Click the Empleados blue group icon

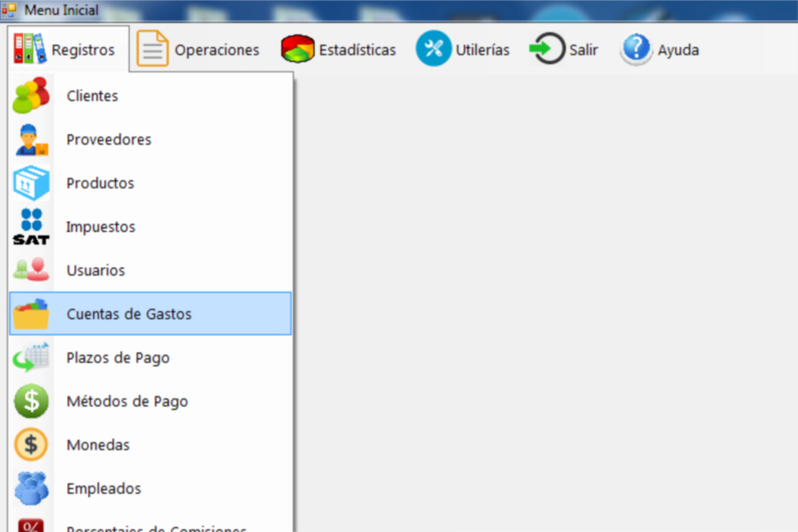tap(31, 488)
